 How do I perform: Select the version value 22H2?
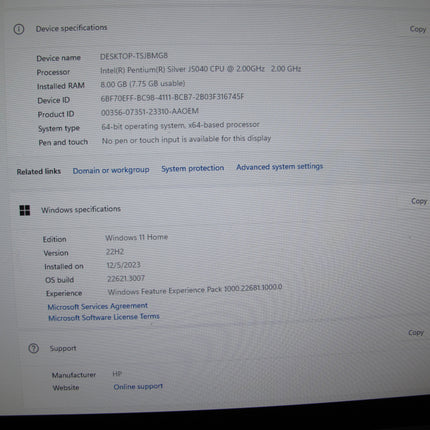pos(115,252)
